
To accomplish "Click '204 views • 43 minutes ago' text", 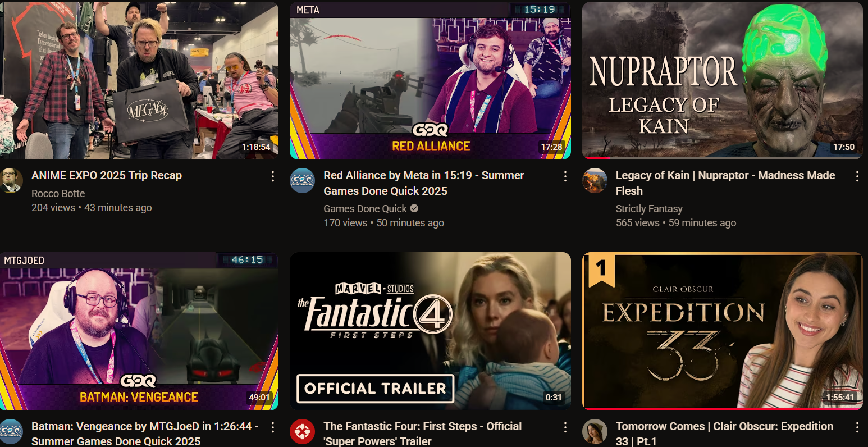I will coord(92,208).
